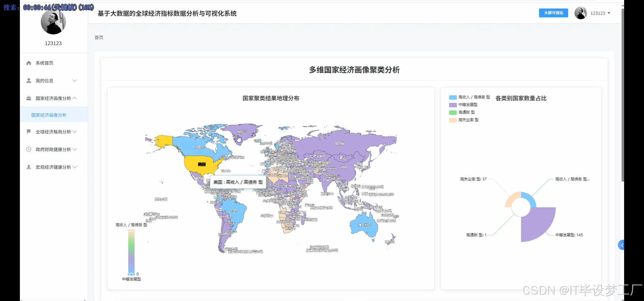Image resolution: width=644 pixels, height=301 pixels.
Task: Click the person icon beside 我的信息
Action: 29,80
